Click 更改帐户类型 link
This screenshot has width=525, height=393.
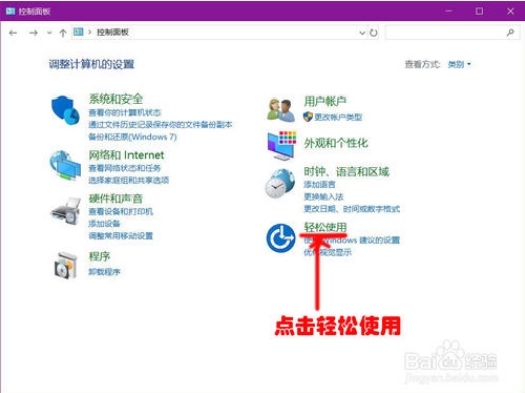(x=338, y=117)
